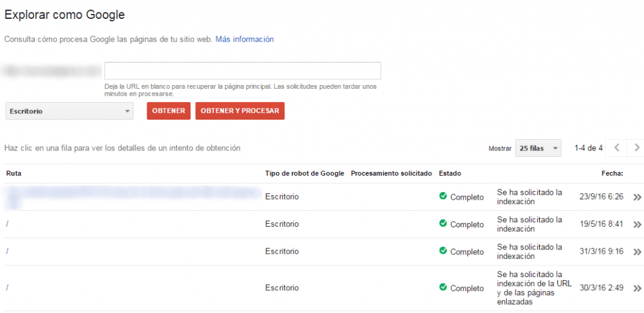
Task: Open the Escritorio device type dropdown
Action: pos(69,111)
